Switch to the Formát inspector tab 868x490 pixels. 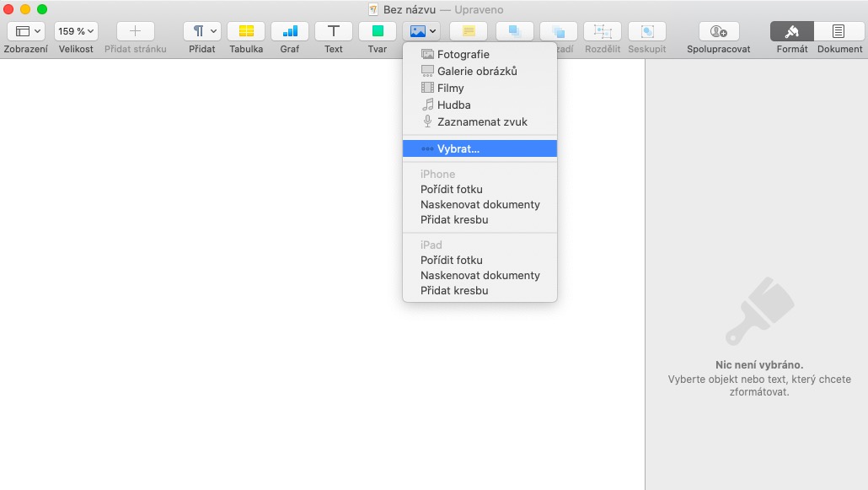coord(791,31)
